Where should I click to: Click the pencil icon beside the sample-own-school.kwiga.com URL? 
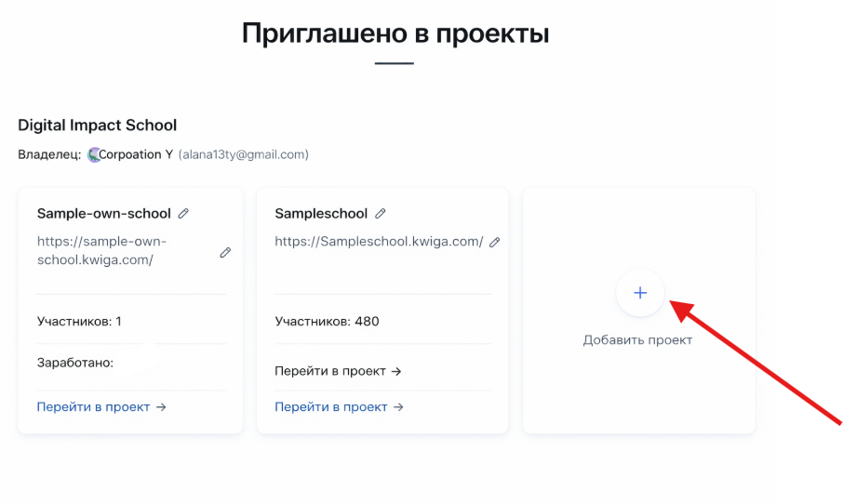[x=225, y=252]
